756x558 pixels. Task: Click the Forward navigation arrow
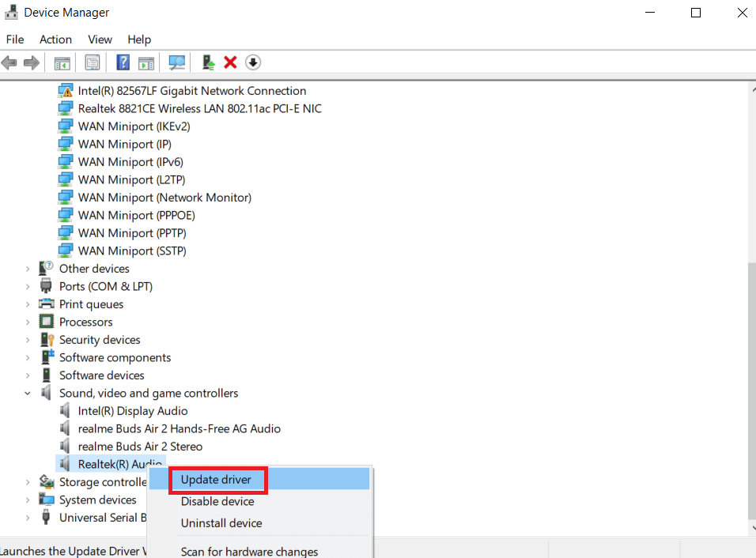[x=30, y=62]
